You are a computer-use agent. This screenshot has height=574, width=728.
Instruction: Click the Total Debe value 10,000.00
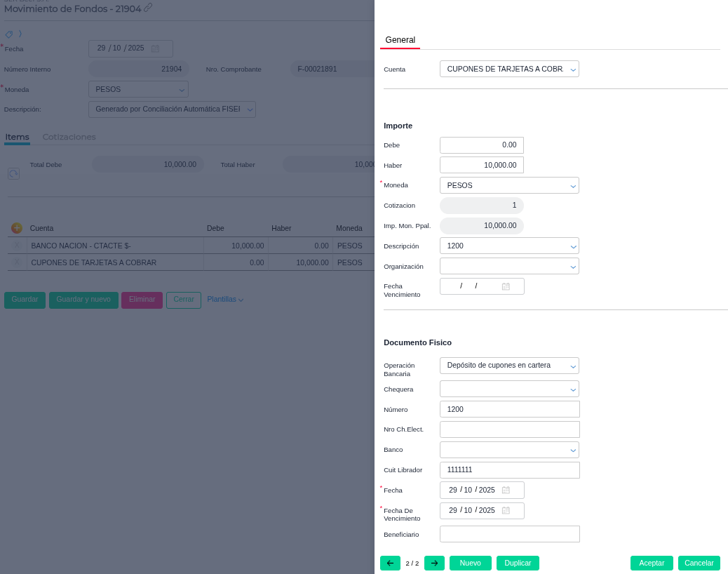pos(148,164)
